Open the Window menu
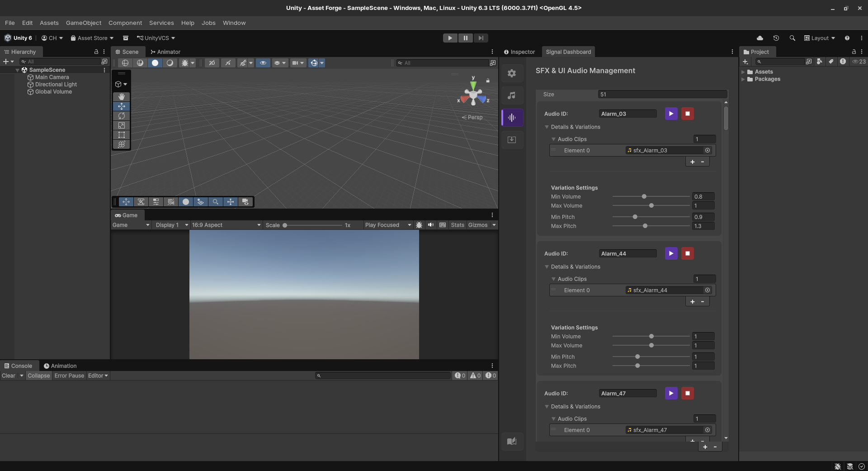Screen dimensions: 868x471 pyautogui.click(x=234, y=23)
